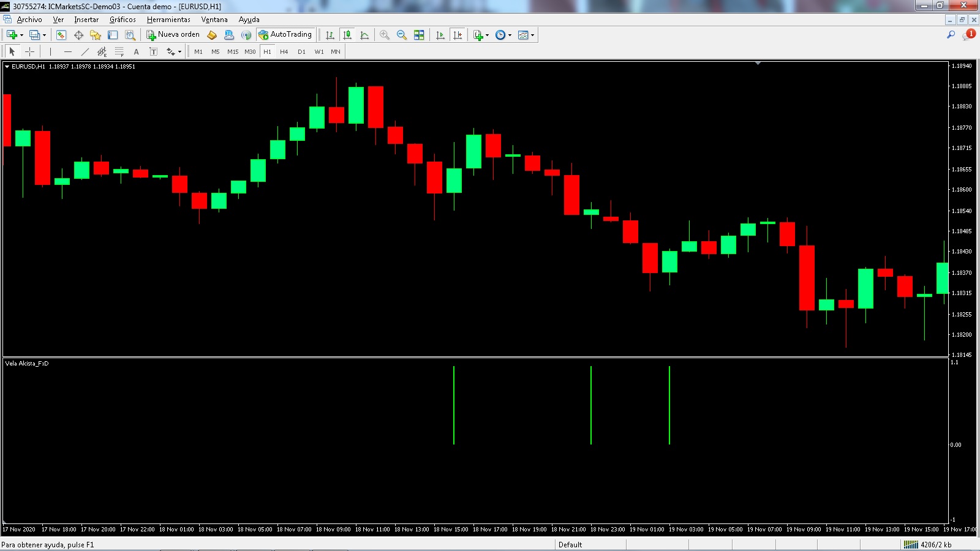Open the new chart icon
The width and height of the screenshot is (980, 551).
(12, 35)
